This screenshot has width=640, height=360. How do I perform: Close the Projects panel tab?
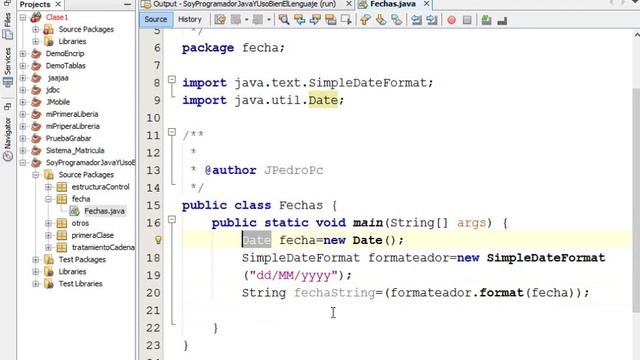(58, 4)
